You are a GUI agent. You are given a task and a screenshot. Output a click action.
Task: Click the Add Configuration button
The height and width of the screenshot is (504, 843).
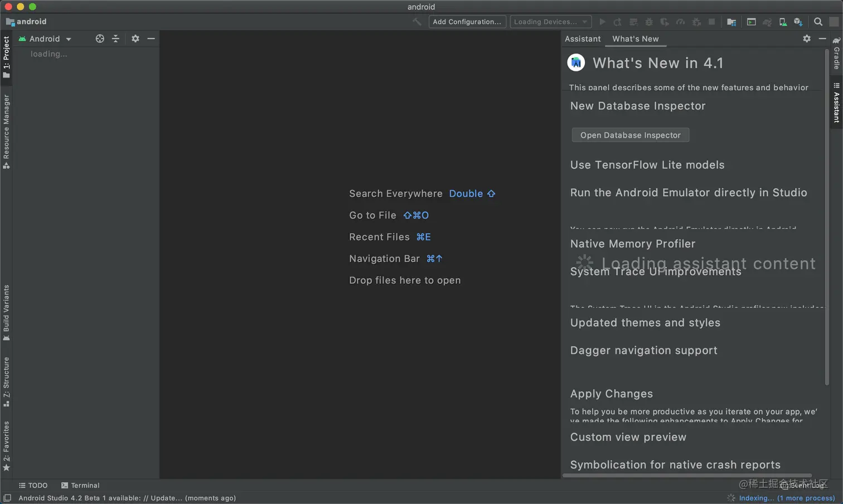(x=467, y=22)
